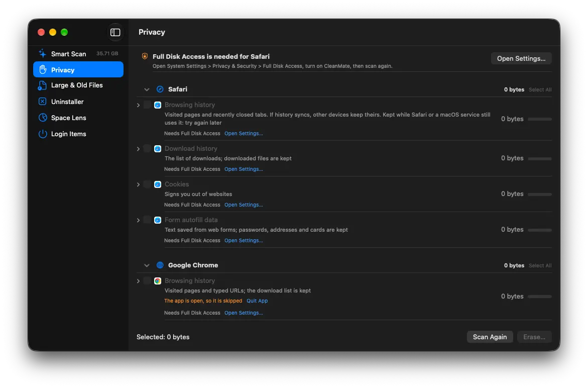Click the Quit App link

point(257,301)
